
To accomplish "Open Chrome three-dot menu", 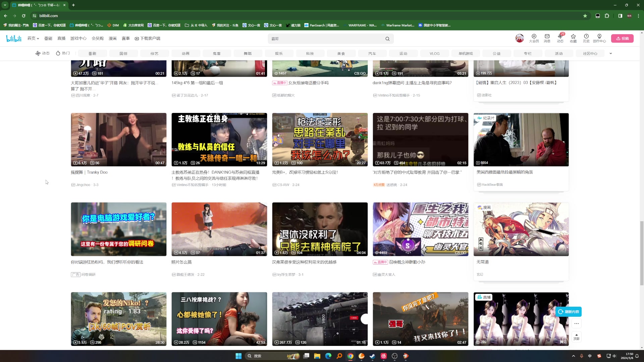I will (638, 16).
